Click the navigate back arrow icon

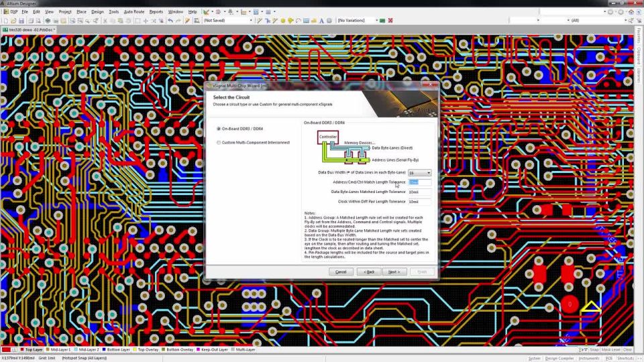pos(610,12)
